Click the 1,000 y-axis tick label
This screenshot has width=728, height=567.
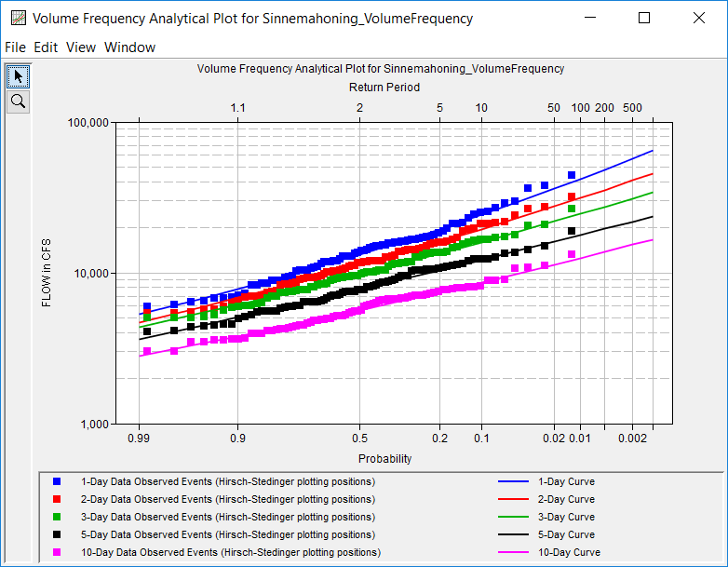(95, 424)
